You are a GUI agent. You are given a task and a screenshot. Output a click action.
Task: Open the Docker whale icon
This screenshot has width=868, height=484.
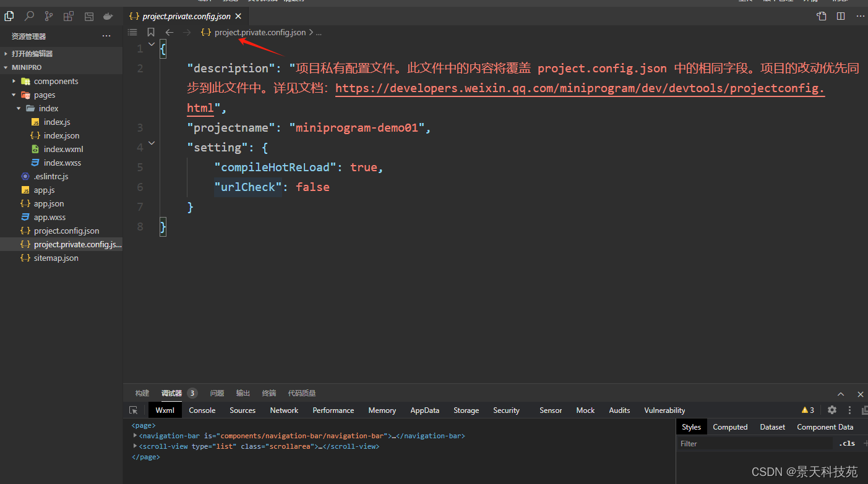108,16
